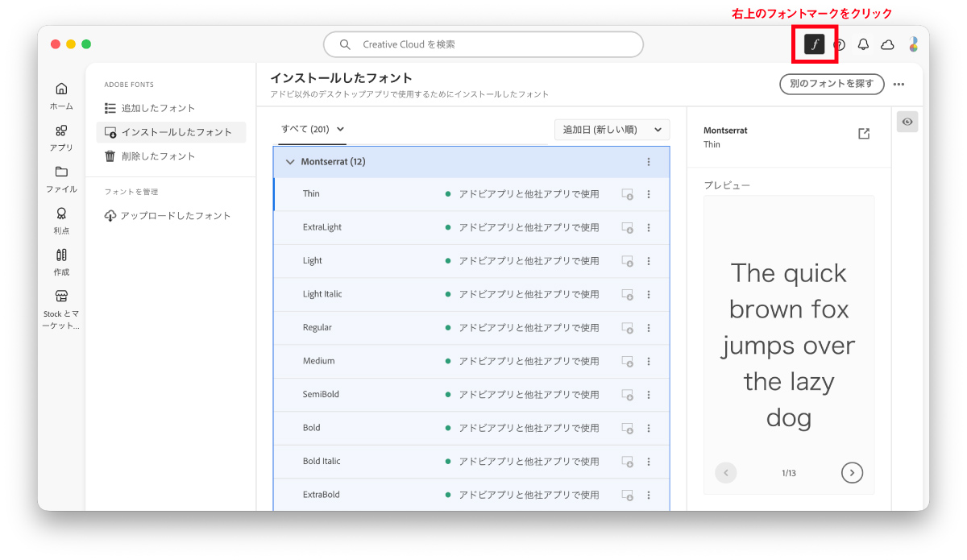Screen dimensions: 967x560
Task: Open more options for the Light row
Action: point(649,261)
